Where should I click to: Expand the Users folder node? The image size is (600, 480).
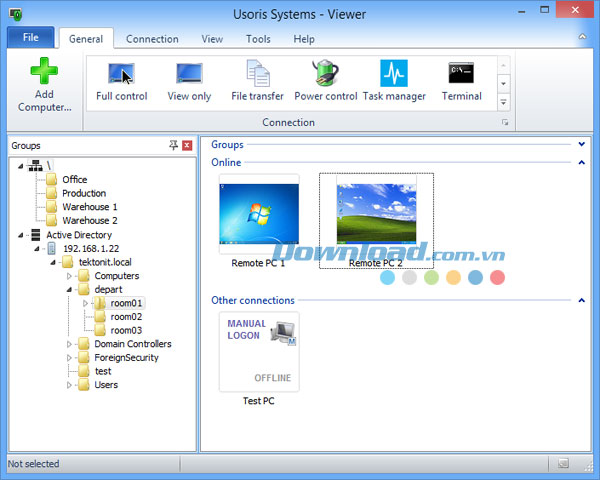(69, 385)
